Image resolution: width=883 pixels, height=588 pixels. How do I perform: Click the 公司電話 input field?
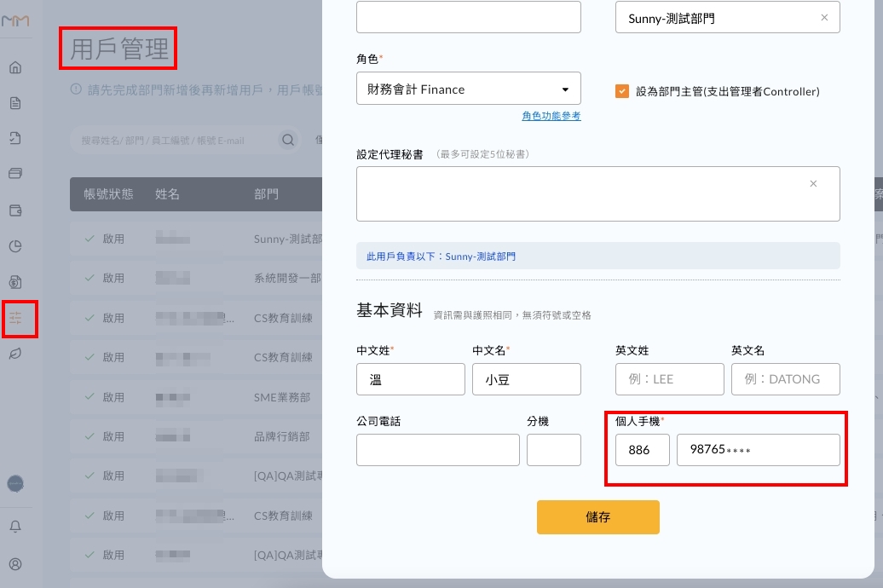point(438,450)
